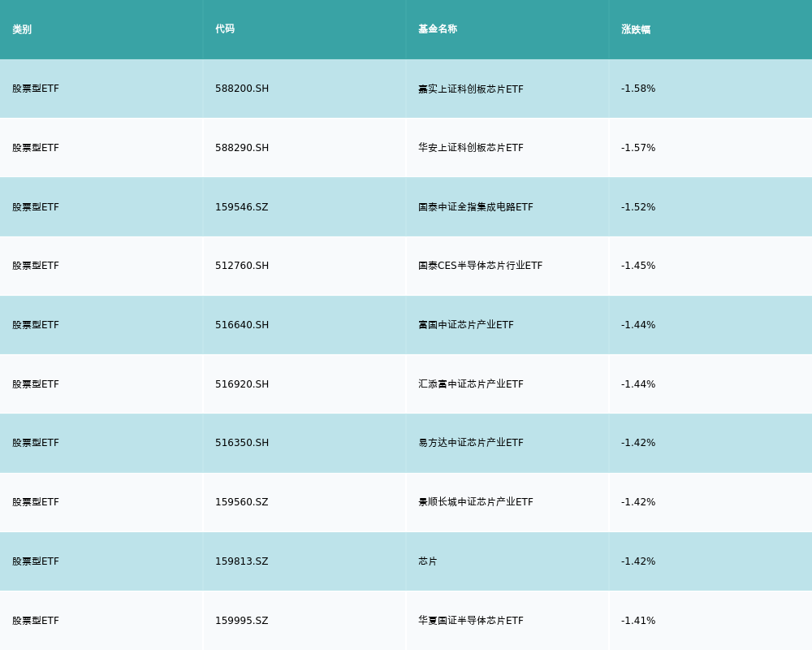Click -1.44% in the 516640.SH row
812x650 pixels.
tap(638, 325)
